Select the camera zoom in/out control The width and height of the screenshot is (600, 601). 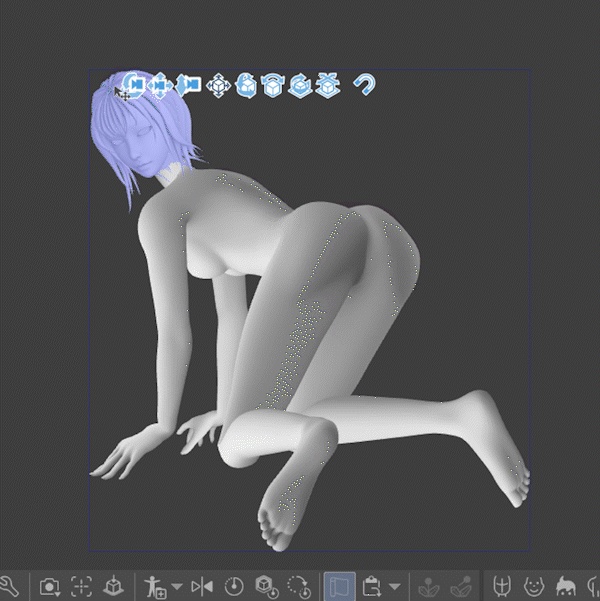[x=188, y=85]
